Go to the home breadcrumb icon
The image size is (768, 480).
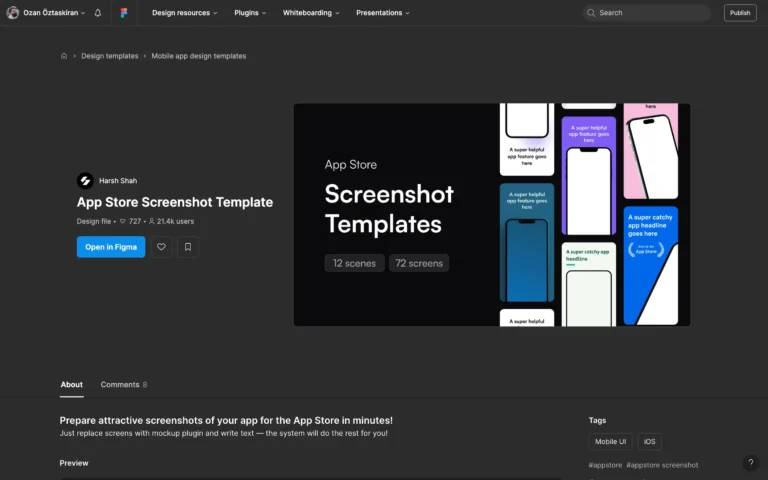click(x=64, y=56)
